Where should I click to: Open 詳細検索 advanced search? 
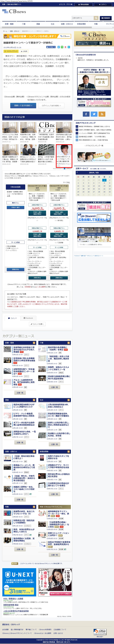[x=106, y=18]
